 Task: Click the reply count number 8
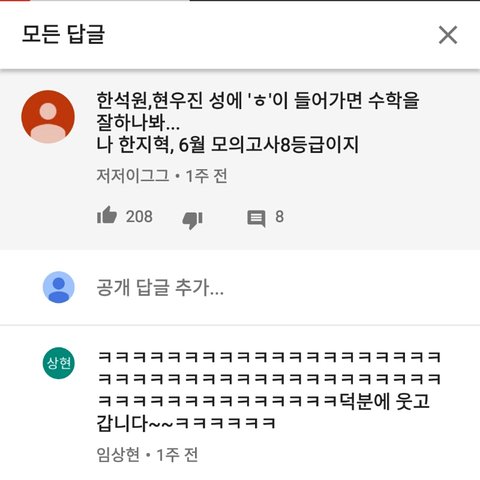(279, 217)
